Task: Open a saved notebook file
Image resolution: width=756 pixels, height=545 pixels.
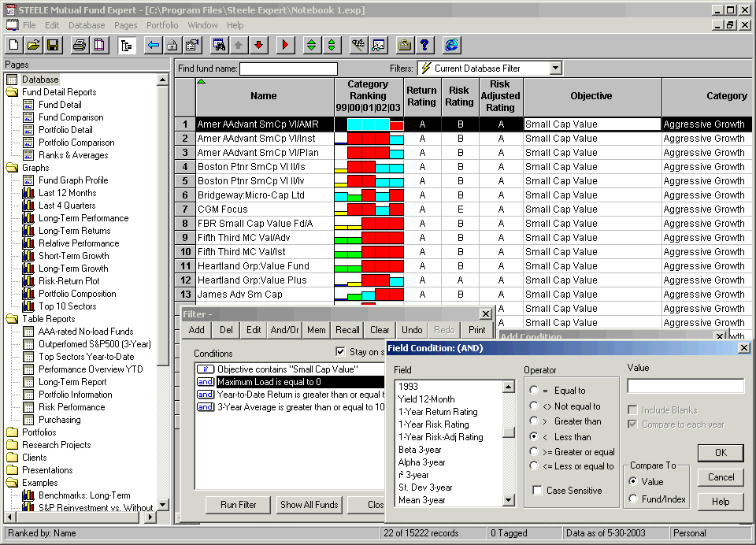Action: coord(34,45)
